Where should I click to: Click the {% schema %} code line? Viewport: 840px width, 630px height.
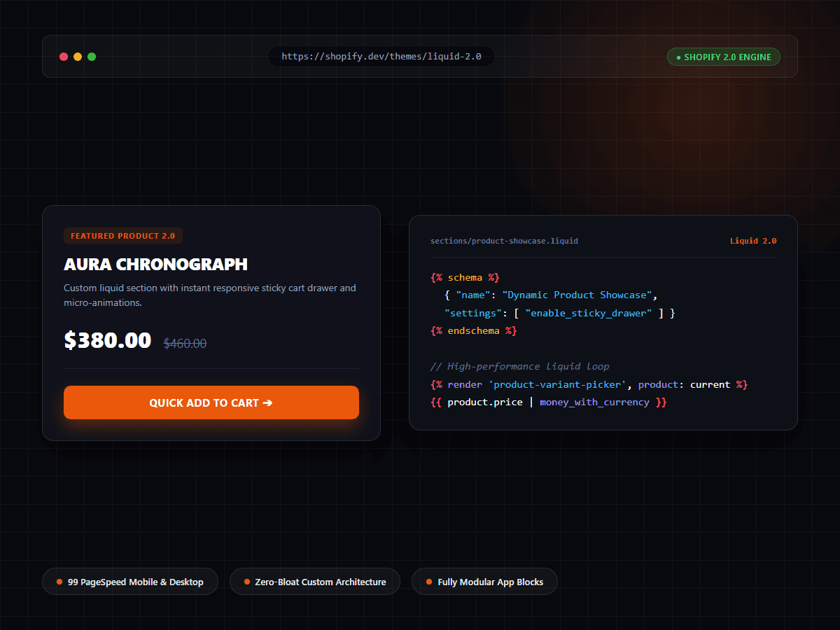point(465,277)
